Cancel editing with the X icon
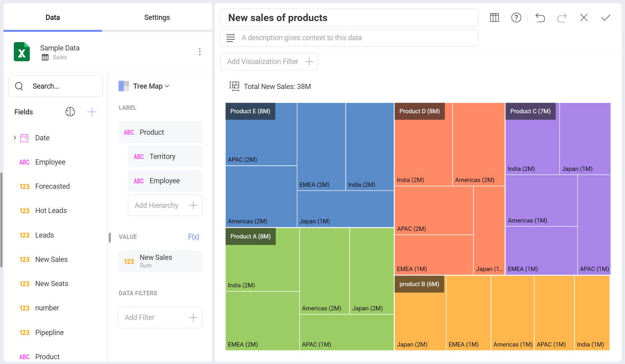 584,17
